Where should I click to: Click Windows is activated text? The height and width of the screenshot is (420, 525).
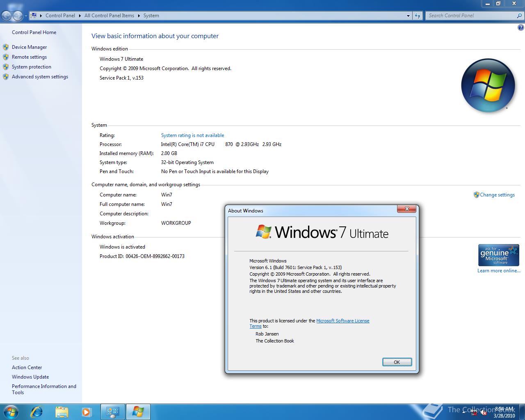pyautogui.click(x=122, y=247)
